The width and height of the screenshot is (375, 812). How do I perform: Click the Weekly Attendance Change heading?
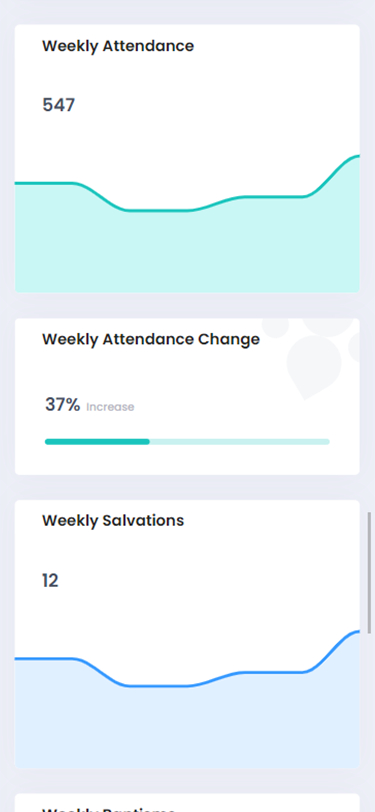pos(151,340)
